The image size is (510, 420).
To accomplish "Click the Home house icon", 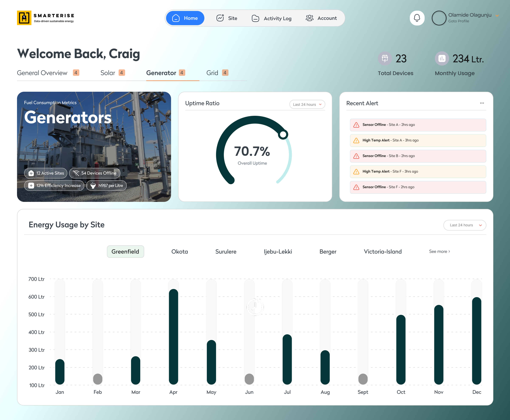I will pyautogui.click(x=176, y=18).
